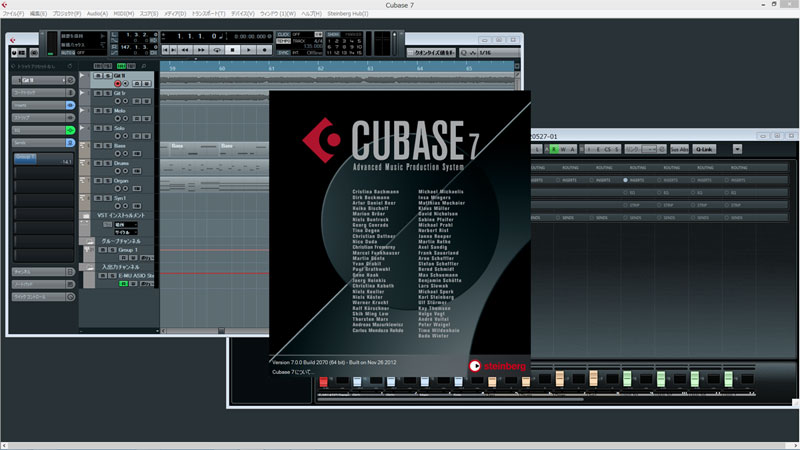Open the ファイル(F) menu
Image resolution: width=800 pixels, height=450 pixels.
[x=13, y=14]
